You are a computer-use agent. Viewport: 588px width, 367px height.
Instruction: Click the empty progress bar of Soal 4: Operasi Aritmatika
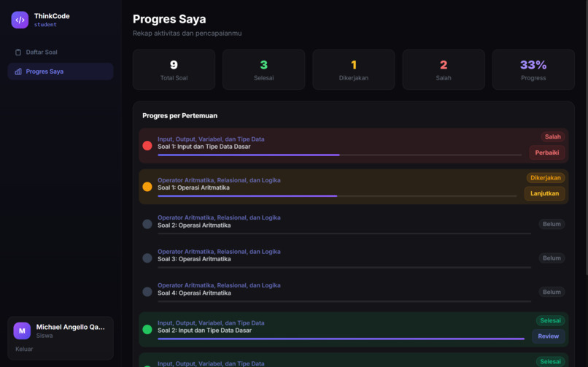coord(344,301)
